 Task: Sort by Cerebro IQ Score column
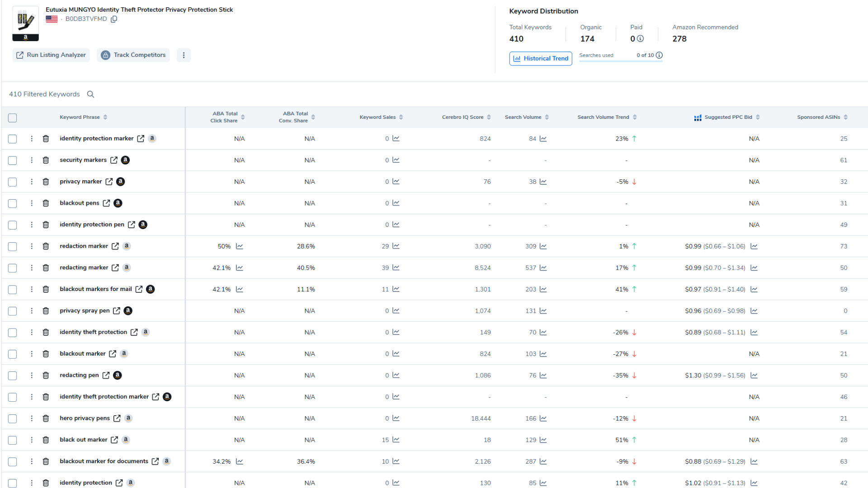click(x=489, y=117)
